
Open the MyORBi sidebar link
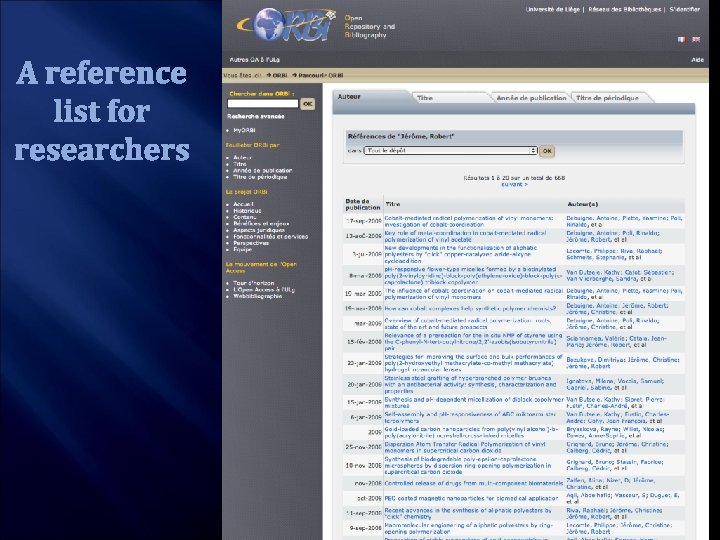[244, 130]
